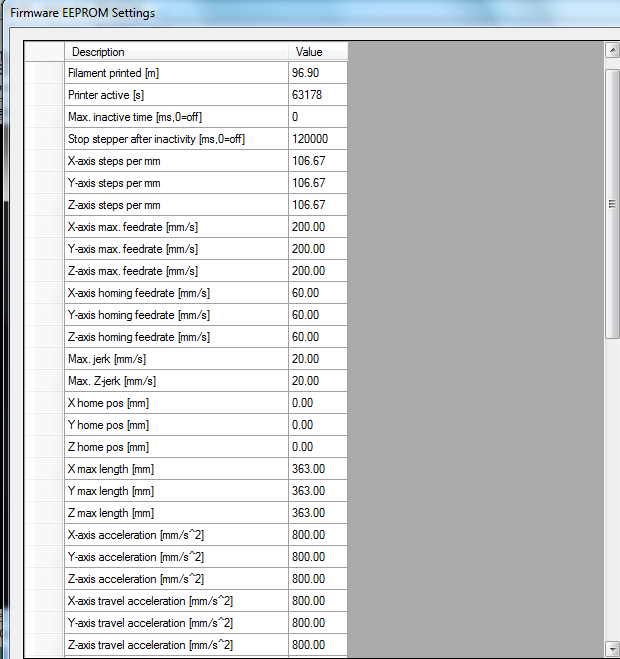Click the Value column header
620x659 pixels.
[x=317, y=51]
